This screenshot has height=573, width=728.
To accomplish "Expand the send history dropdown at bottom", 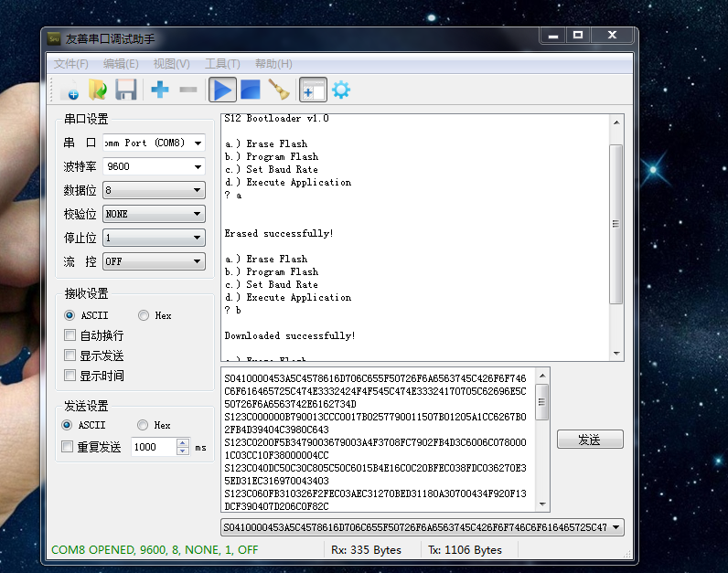I will (x=616, y=527).
